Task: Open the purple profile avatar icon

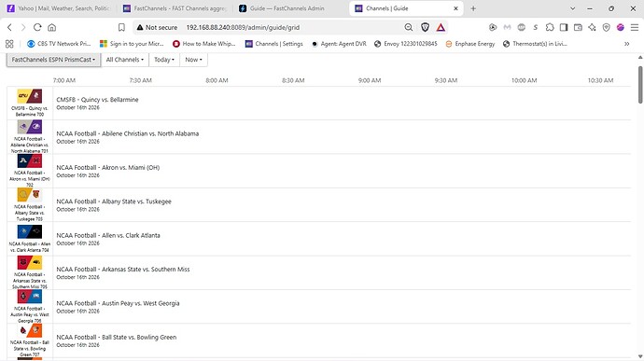Action: click(620, 27)
